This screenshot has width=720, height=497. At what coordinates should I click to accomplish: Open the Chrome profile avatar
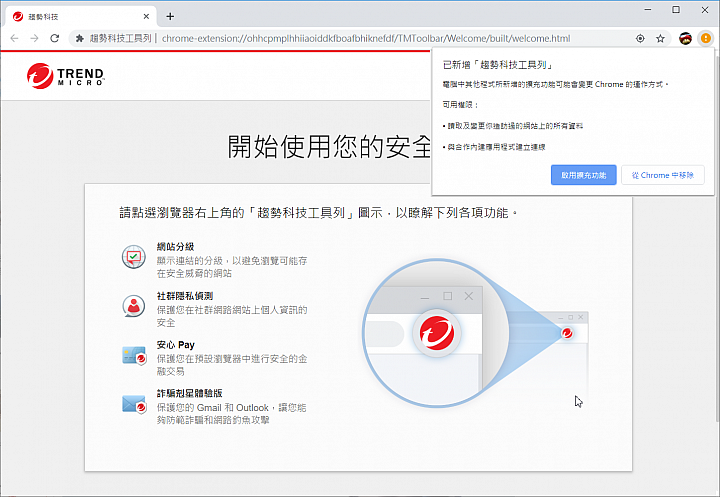tap(686, 39)
